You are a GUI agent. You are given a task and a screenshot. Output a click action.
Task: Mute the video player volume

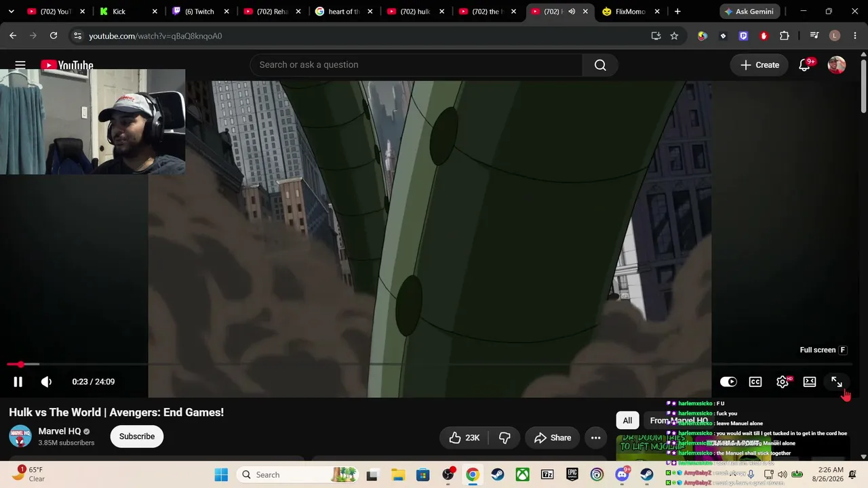tap(46, 382)
